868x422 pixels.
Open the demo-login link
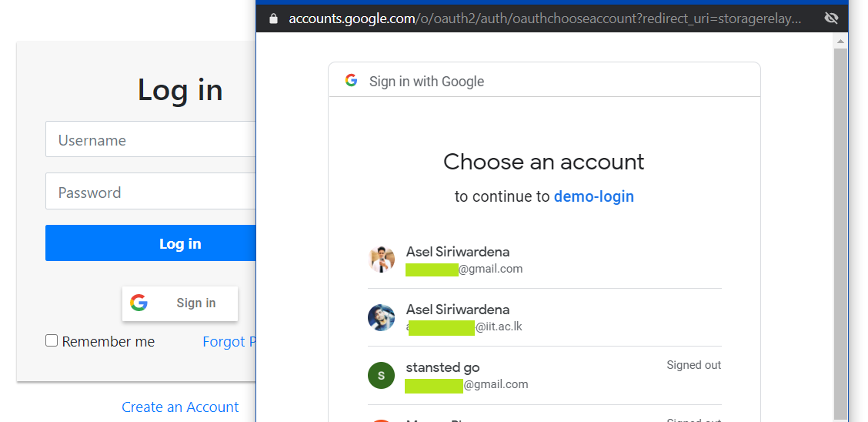pos(594,196)
